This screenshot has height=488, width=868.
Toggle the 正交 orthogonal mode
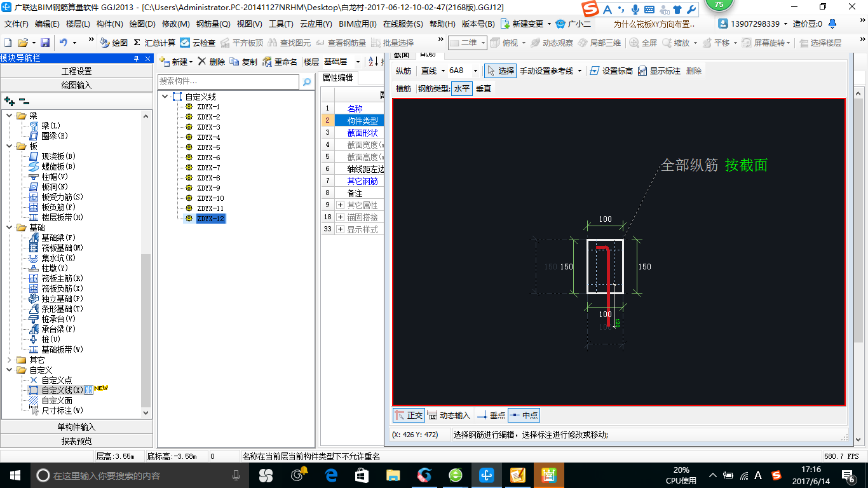click(409, 415)
